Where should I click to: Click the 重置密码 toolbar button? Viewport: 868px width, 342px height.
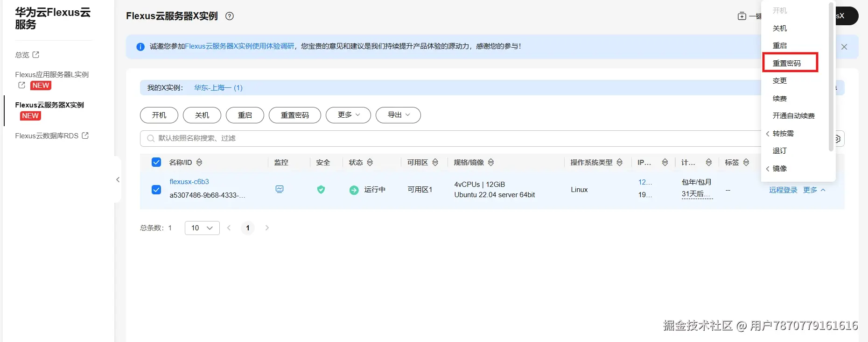tap(295, 115)
